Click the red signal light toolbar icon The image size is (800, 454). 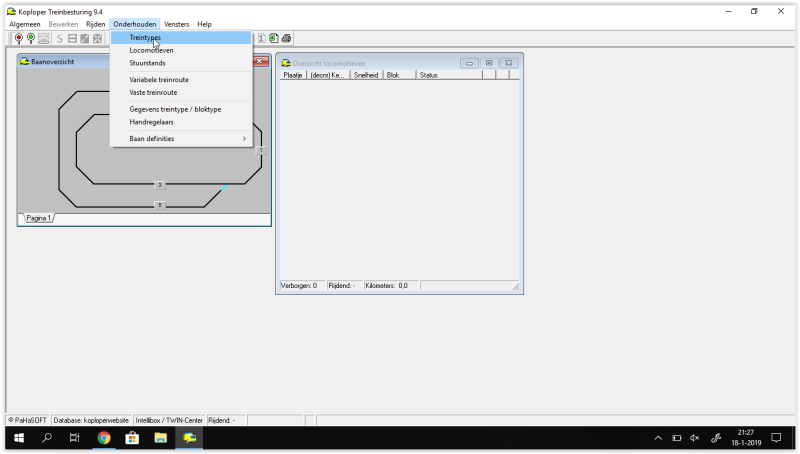[18, 38]
